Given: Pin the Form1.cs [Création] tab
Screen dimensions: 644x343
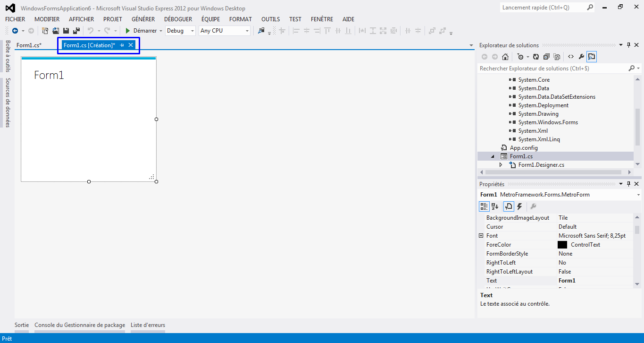Looking at the screenshot, I should click(x=122, y=45).
